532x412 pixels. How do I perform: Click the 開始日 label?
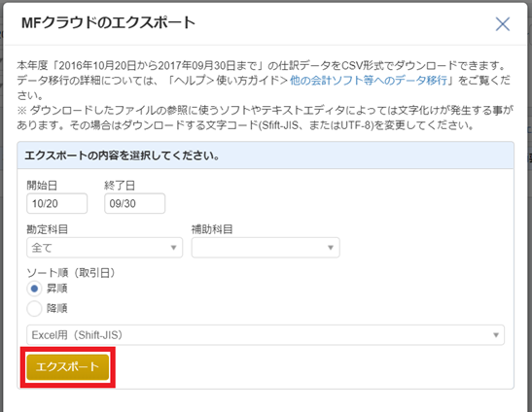click(42, 186)
